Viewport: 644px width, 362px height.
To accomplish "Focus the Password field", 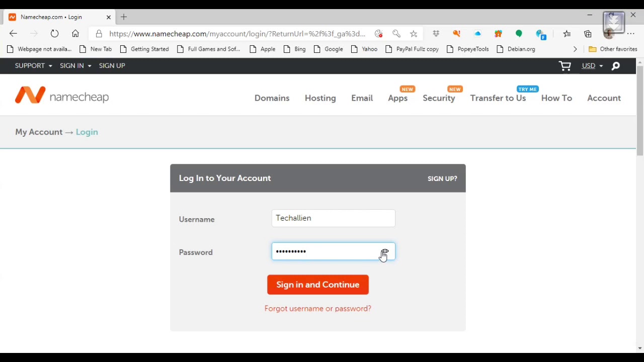I will pyautogui.click(x=333, y=251).
